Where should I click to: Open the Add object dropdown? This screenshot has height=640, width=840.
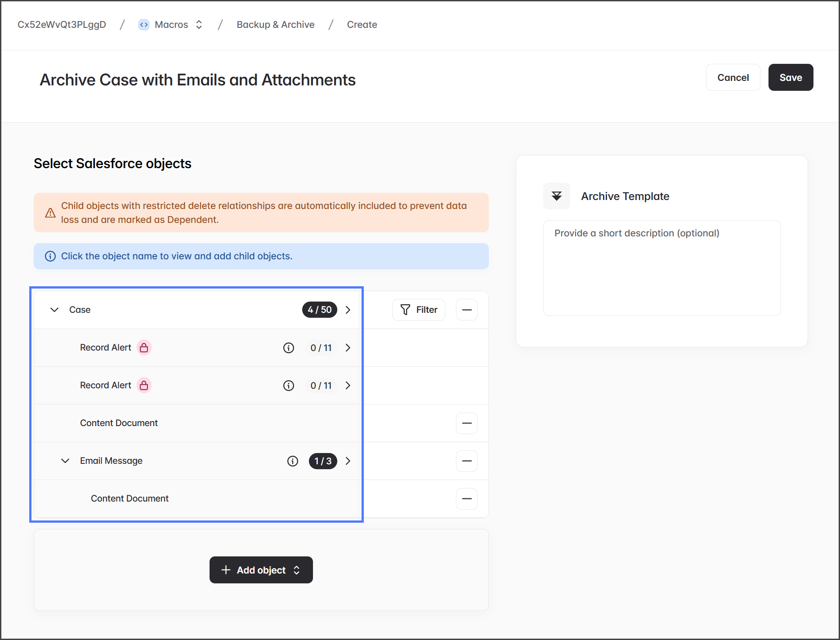point(261,570)
